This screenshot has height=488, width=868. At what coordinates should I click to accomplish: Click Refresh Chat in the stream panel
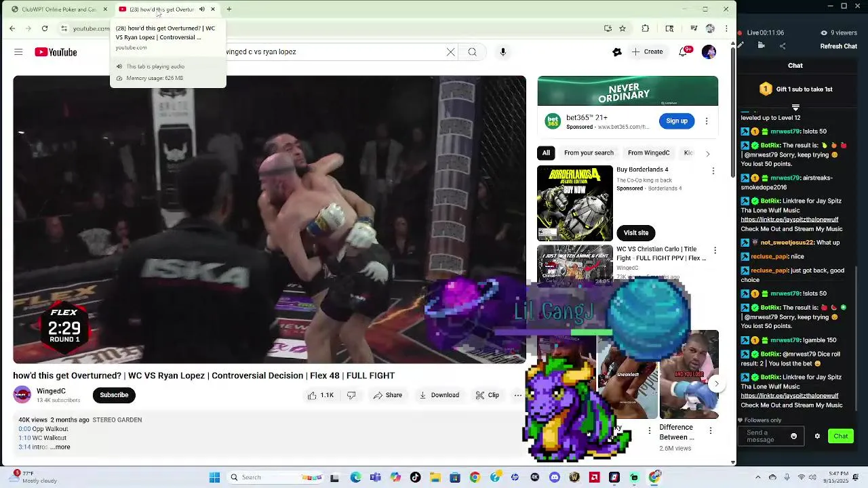[838, 46]
